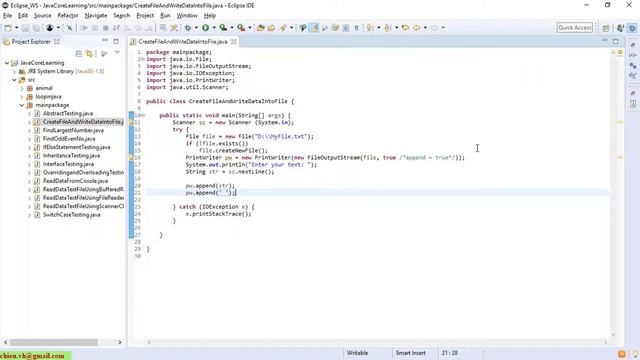Open the Help menu

210,16
